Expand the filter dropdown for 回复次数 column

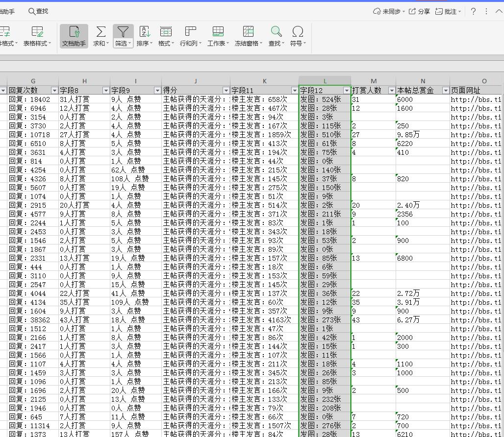tap(54, 91)
